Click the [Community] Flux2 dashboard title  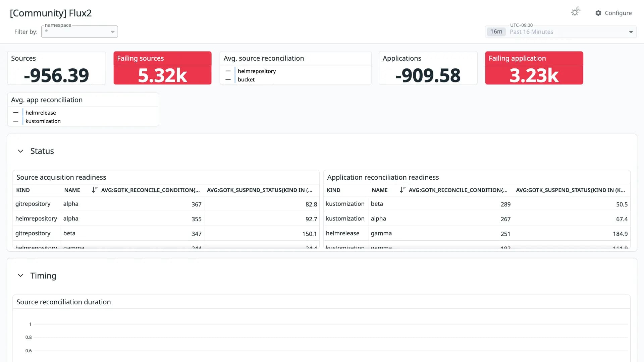51,13
